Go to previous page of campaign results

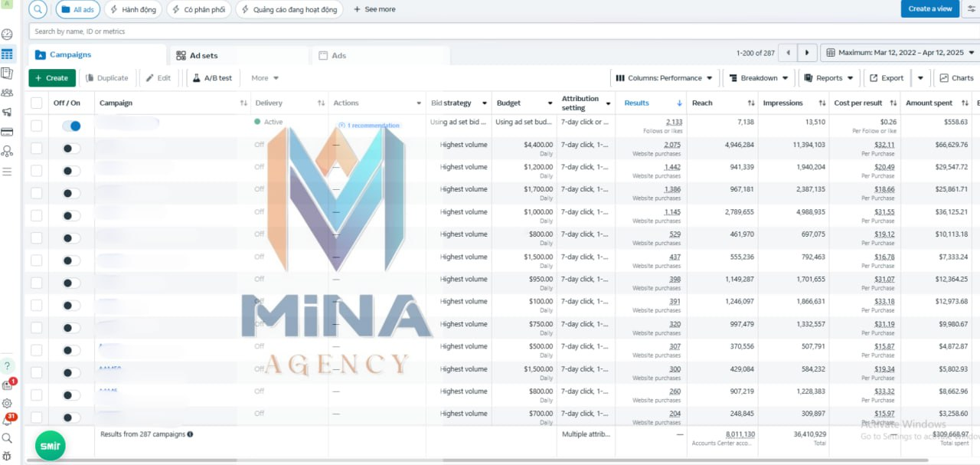click(788, 53)
